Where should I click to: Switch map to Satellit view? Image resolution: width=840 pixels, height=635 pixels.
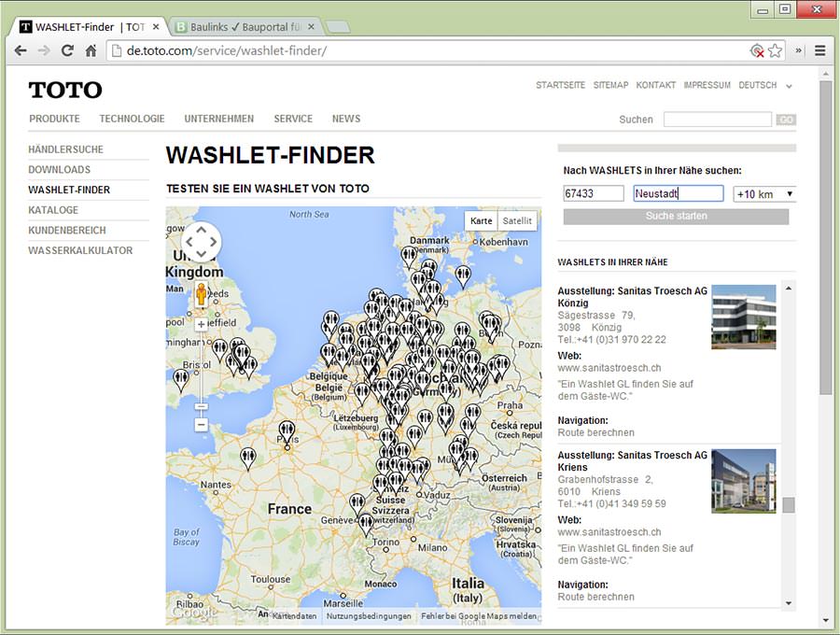coord(517,220)
